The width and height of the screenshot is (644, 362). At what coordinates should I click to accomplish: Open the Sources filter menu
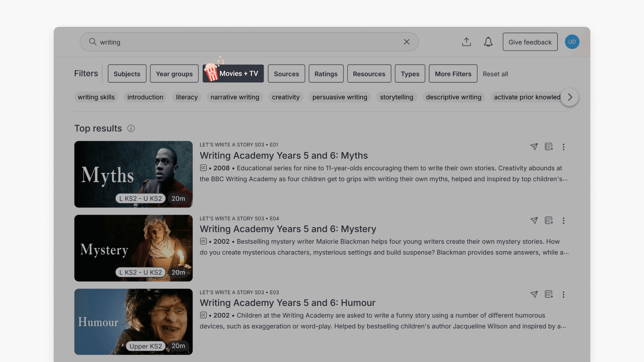tap(286, 73)
